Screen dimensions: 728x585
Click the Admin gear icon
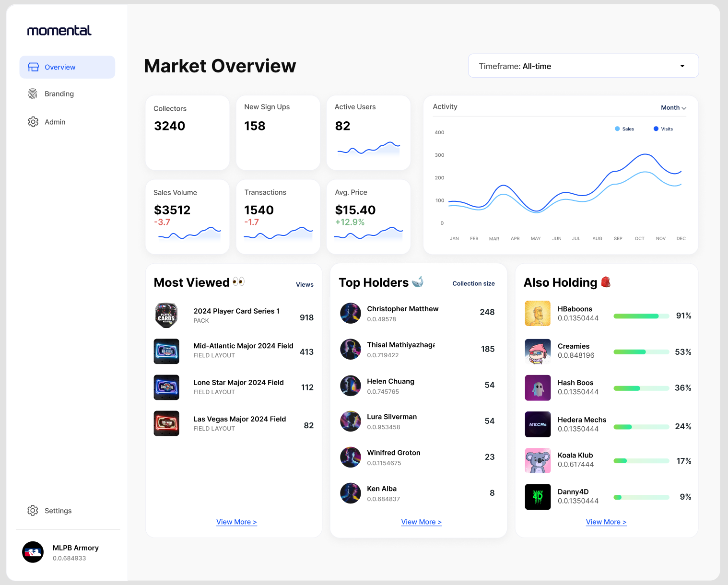click(33, 122)
